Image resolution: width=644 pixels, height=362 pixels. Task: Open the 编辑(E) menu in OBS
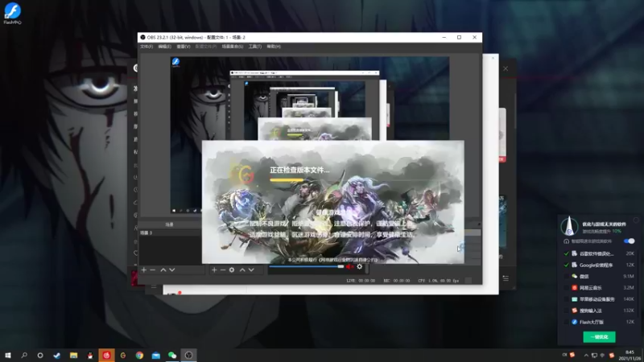click(x=164, y=47)
